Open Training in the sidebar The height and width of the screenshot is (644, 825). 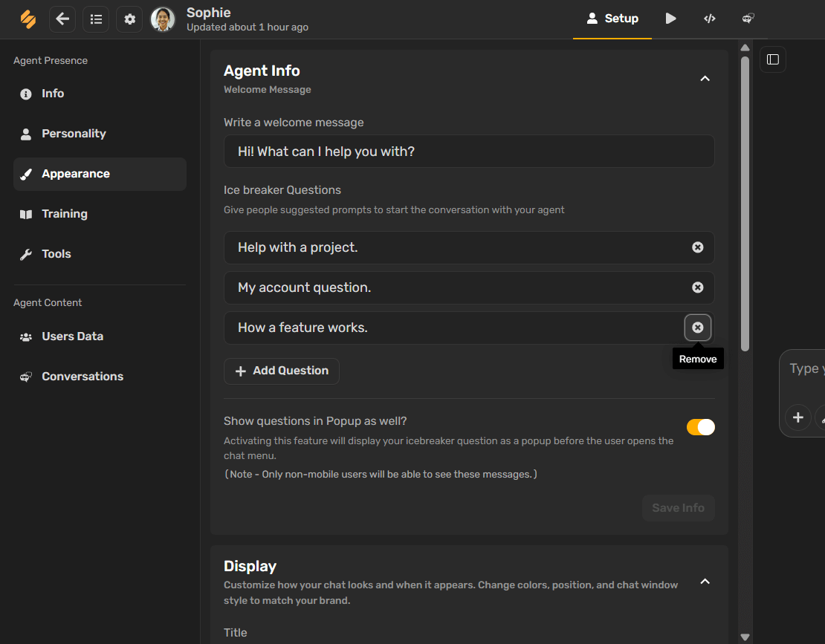pos(100,214)
